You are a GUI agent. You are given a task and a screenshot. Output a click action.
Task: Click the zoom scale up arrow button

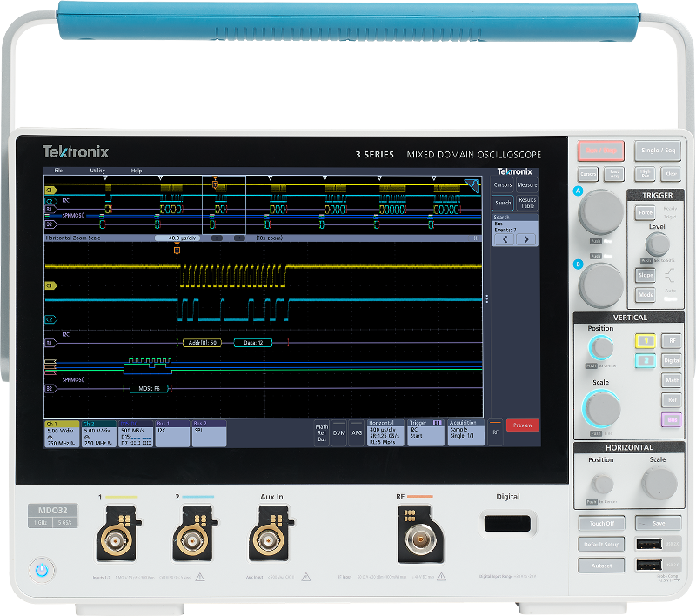tap(217, 238)
